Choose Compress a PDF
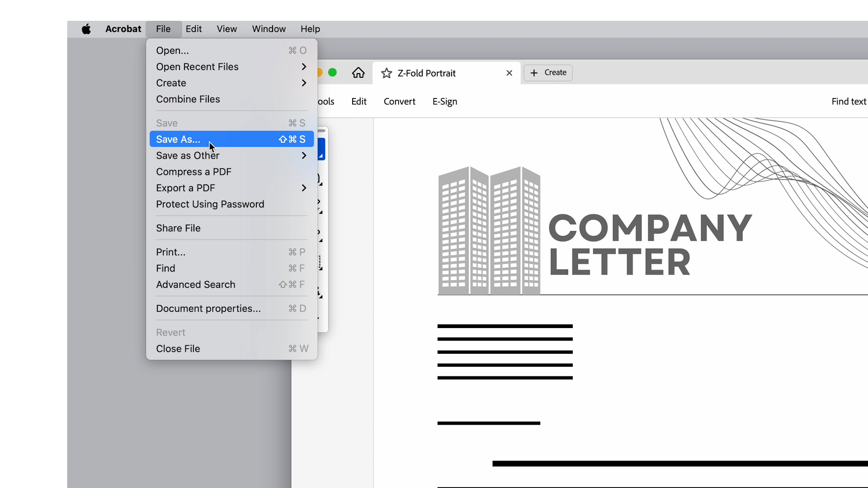The width and height of the screenshot is (868, 488). tap(193, 172)
